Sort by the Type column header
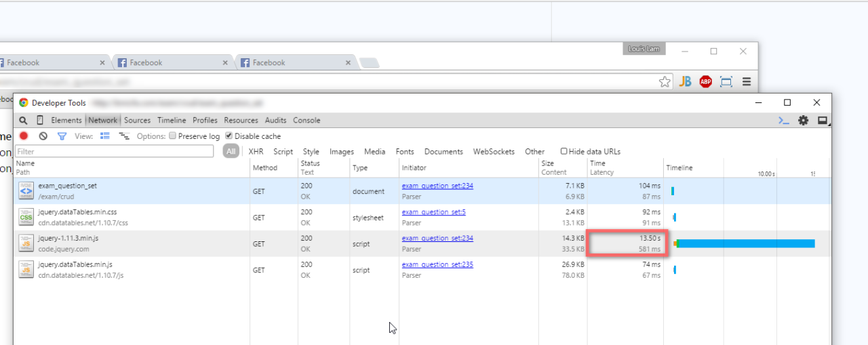868x345 pixels. 374,167
